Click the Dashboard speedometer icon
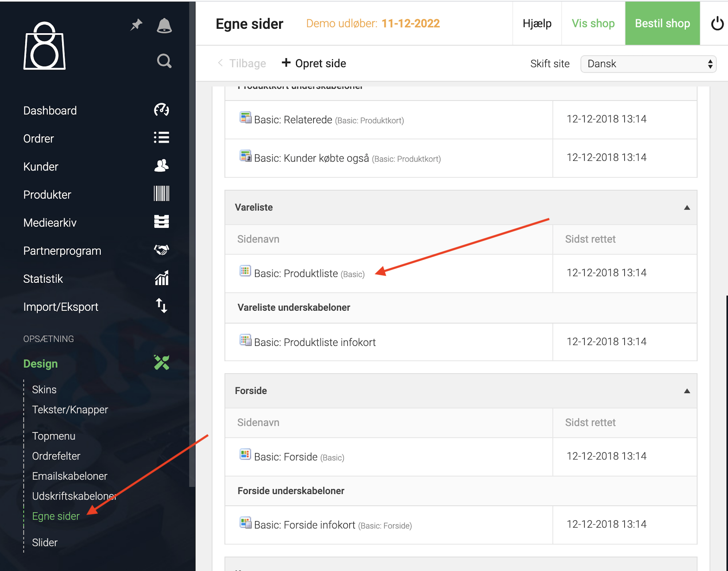This screenshot has height=571, width=728. (161, 110)
